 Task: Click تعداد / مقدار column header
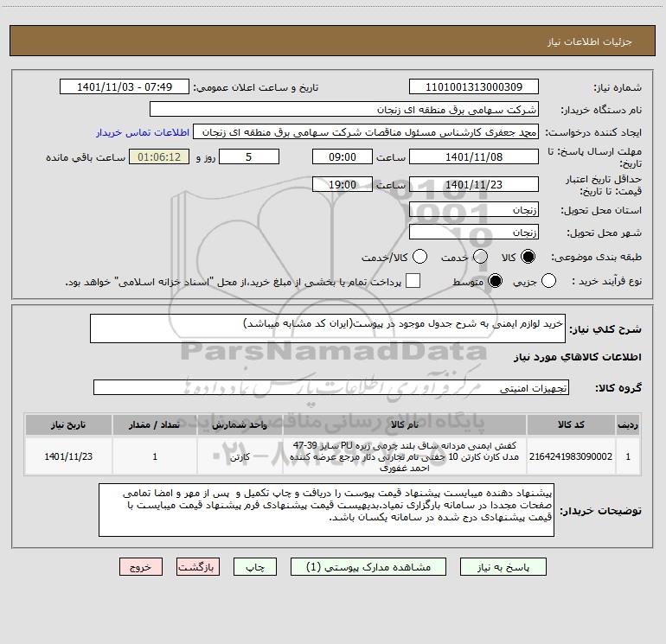click(155, 424)
